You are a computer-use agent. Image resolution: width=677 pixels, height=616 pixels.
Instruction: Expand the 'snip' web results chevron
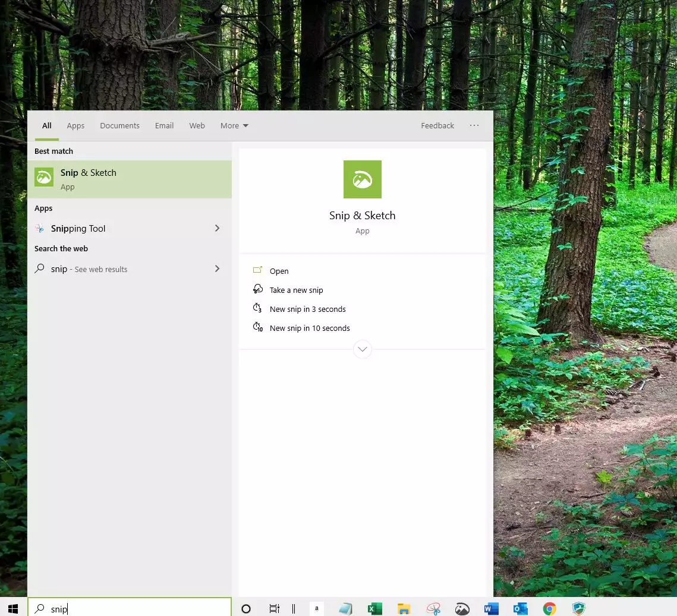(217, 268)
